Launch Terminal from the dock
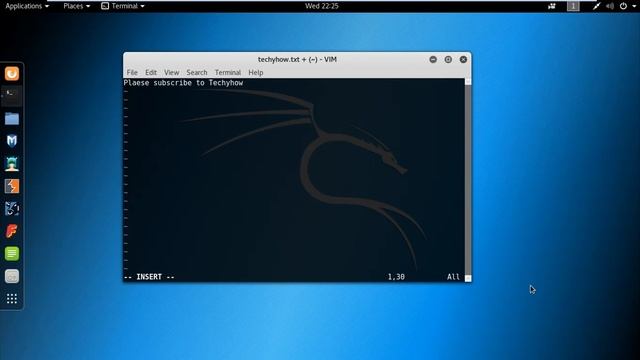Image resolution: width=640 pixels, height=360 pixels. 12,96
